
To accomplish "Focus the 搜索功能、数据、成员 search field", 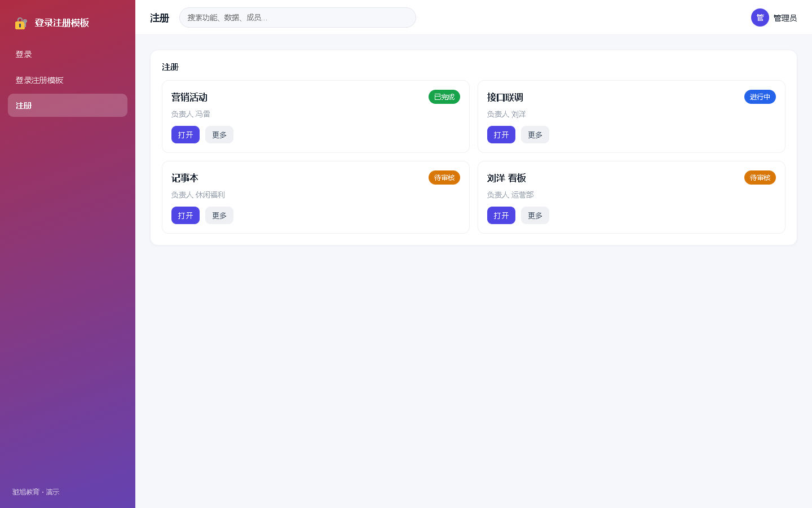I will click(x=298, y=17).
